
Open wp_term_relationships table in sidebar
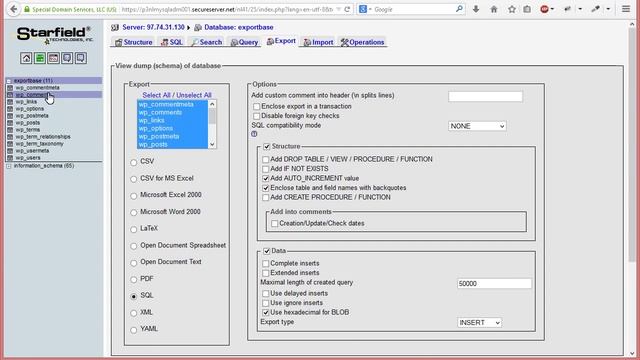click(43, 137)
